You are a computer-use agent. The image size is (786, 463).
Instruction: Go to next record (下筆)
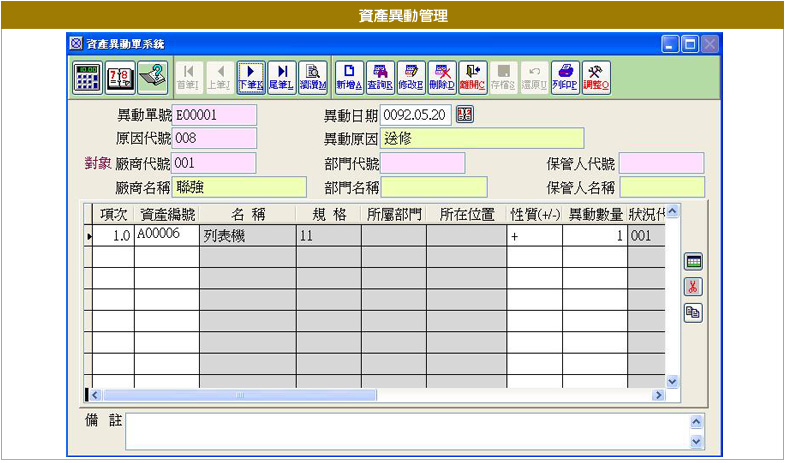click(251, 77)
